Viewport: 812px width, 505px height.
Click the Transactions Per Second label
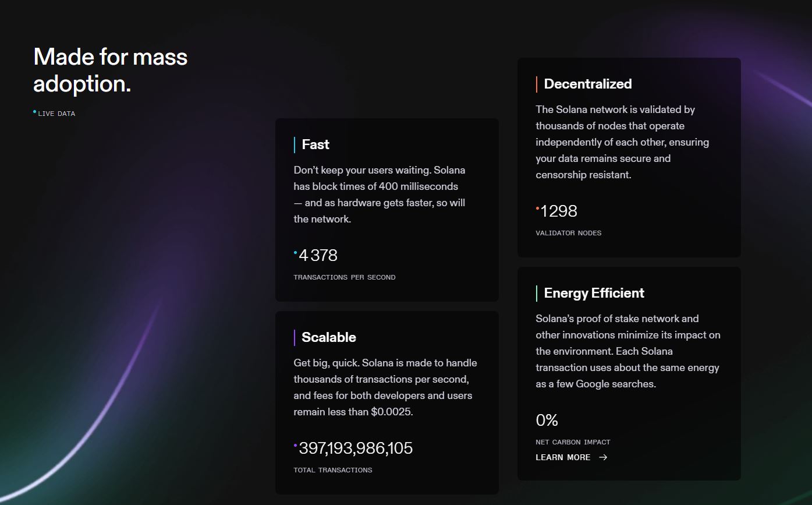coord(344,277)
